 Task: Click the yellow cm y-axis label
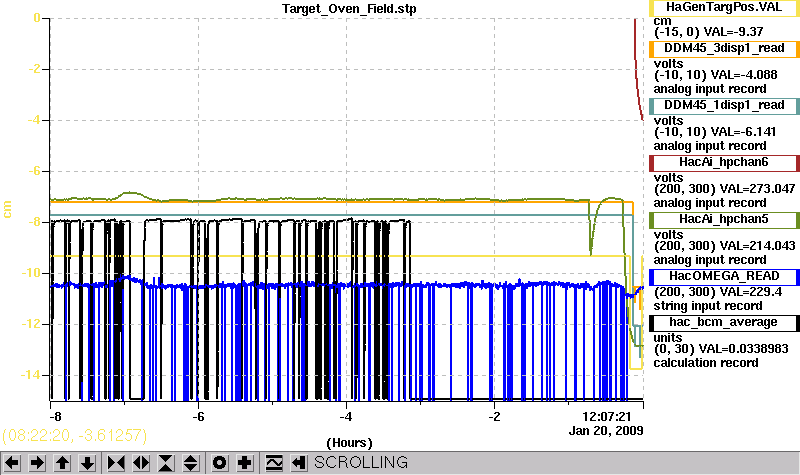[x=7, y=209]
